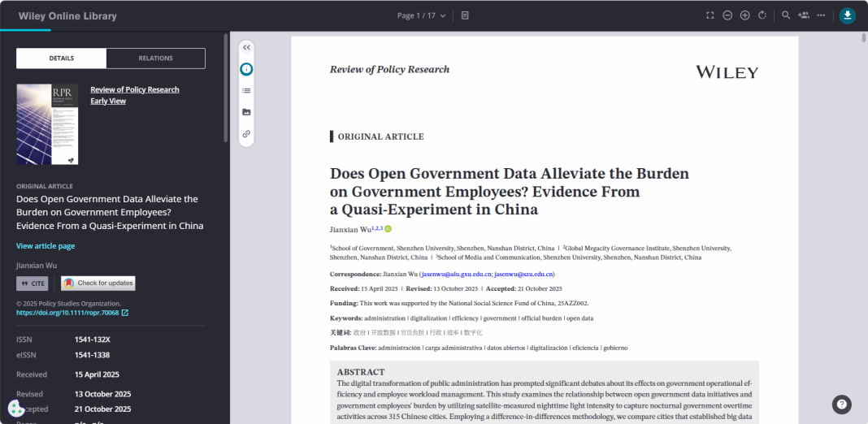Screen dimensions: 868x424
Task: Open the links panel chain icon
Action: 246,133
